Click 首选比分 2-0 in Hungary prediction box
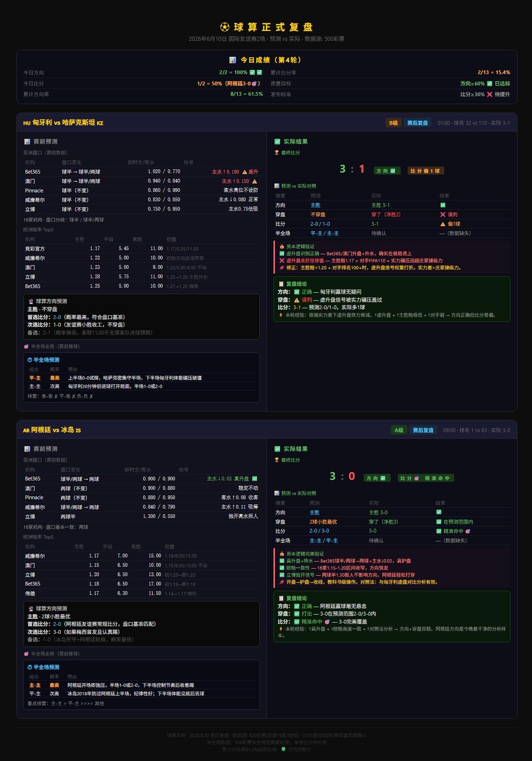Image resolution: width=532 pixels, height=761 pixels. click(76, 317)
